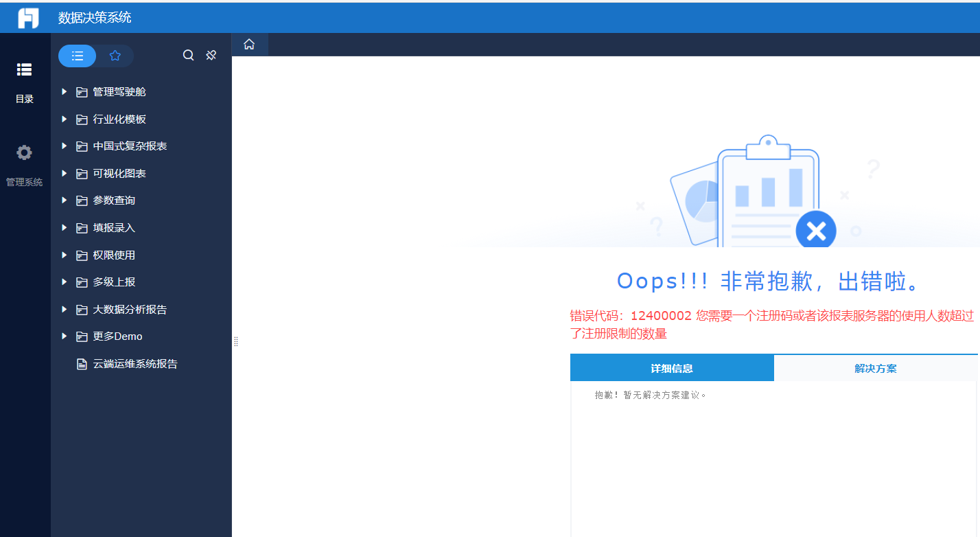
Task: Open the directory search magnifier icon
Action: pyautogui.click(x=188, y=56)
